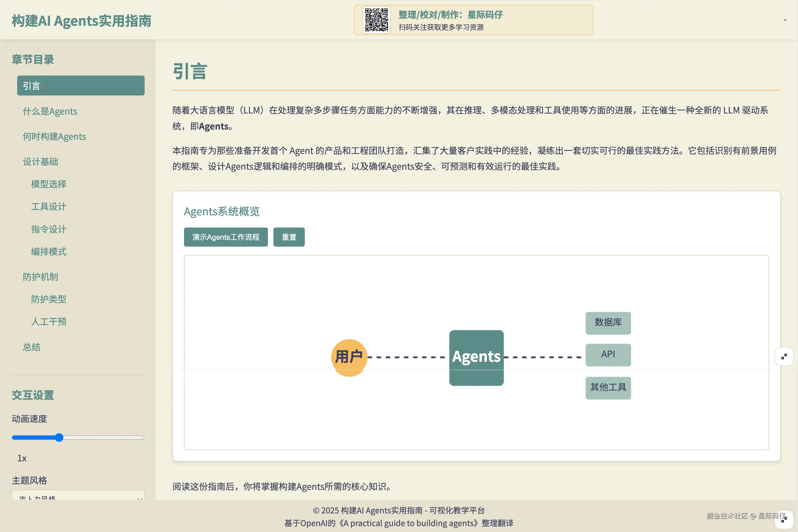Image resolution: width=798 pixels, height=532 pixels.
Task: Click the shrink icon at bottom-right corner
Action: (784, 520)
